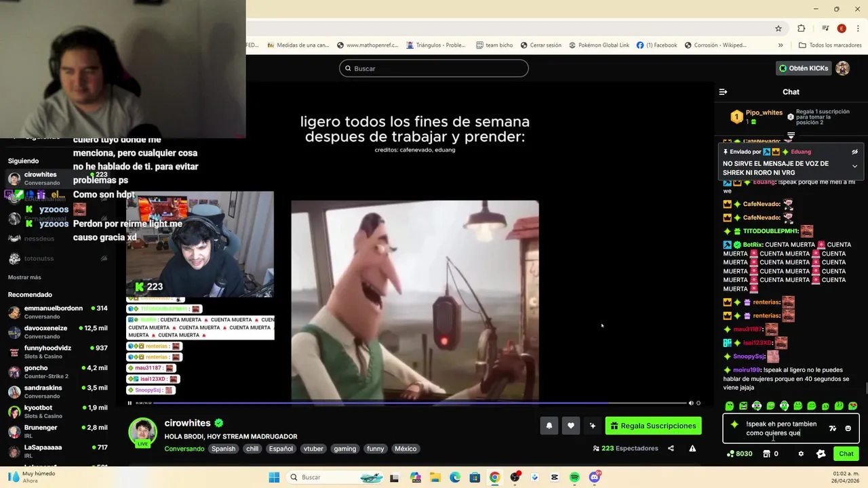
Task: Bookmark this page star icon
Action: (778, 28)
